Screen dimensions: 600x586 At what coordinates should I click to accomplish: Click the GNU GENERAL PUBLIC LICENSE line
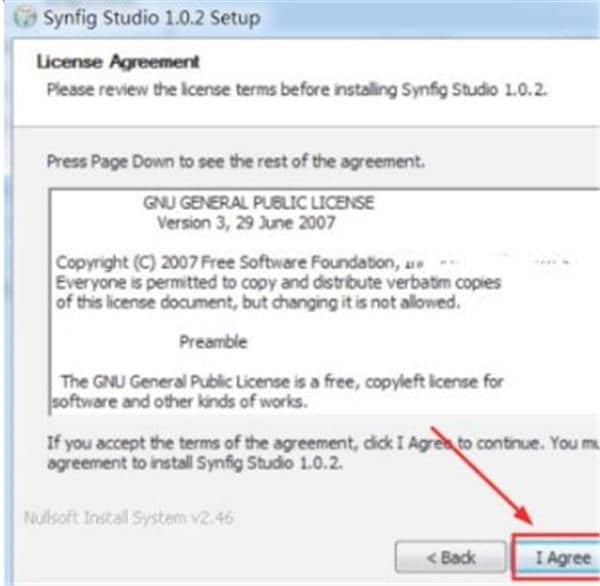(x=259, y=203)
